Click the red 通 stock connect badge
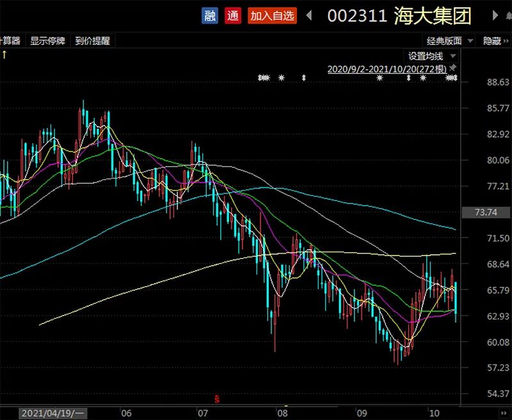This screenshot has width=512, height=420. pyautogui.click(x=233, y=16)
